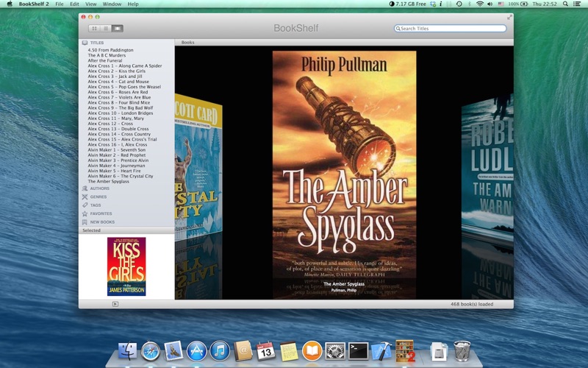The width and height of the screenshot is (588, 368).
Task: Select 'Alex Cross 16 – I, Alex Cross'
Action: [118, 144]
